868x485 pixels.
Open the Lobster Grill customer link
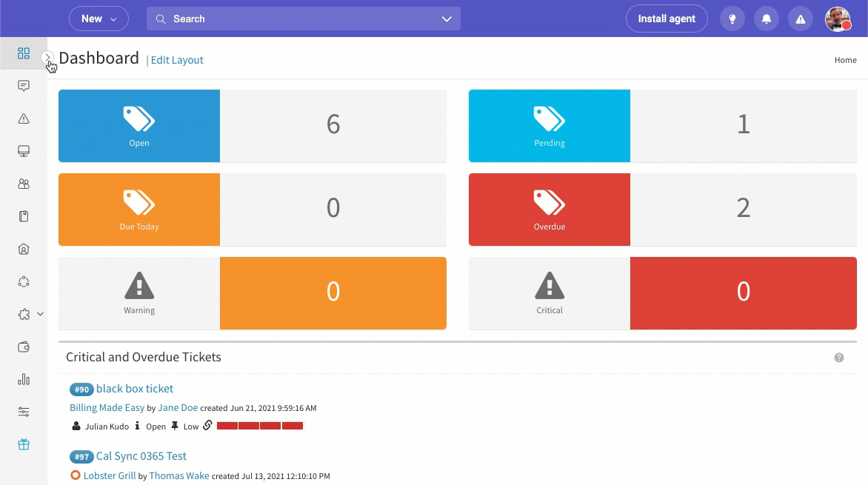tap(110, 475)
